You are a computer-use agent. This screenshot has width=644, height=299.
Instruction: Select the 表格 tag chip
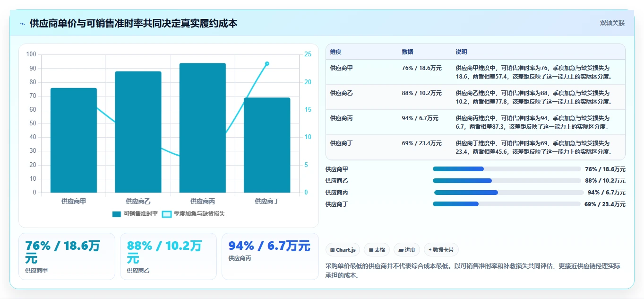pos(377,250)
